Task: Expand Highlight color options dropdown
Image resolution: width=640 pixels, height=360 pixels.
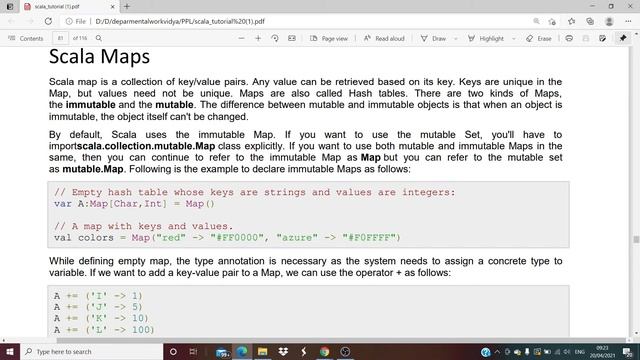Action: [513, 38]
